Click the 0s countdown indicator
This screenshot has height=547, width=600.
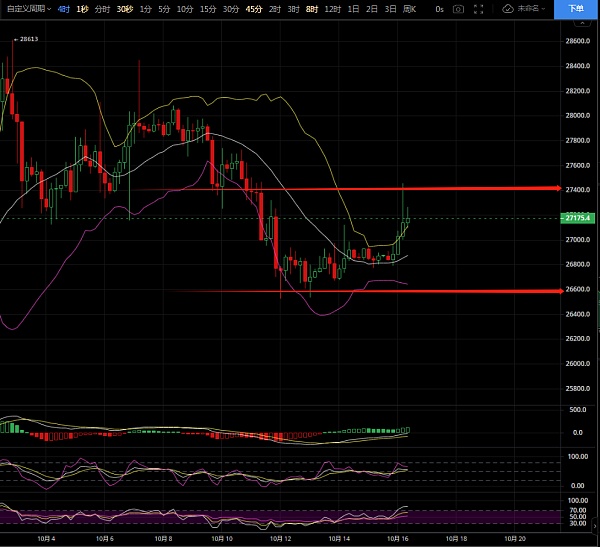click(x=439, y=8)
